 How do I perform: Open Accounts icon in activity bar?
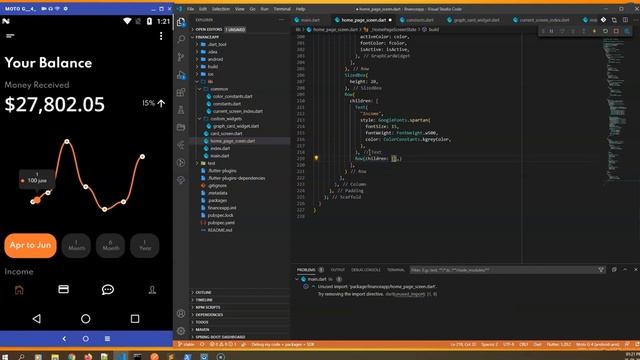[x=181, y=313]
